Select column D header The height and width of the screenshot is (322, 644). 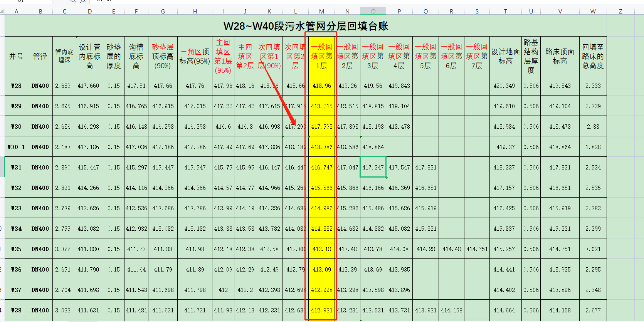(x=89, y=12)
